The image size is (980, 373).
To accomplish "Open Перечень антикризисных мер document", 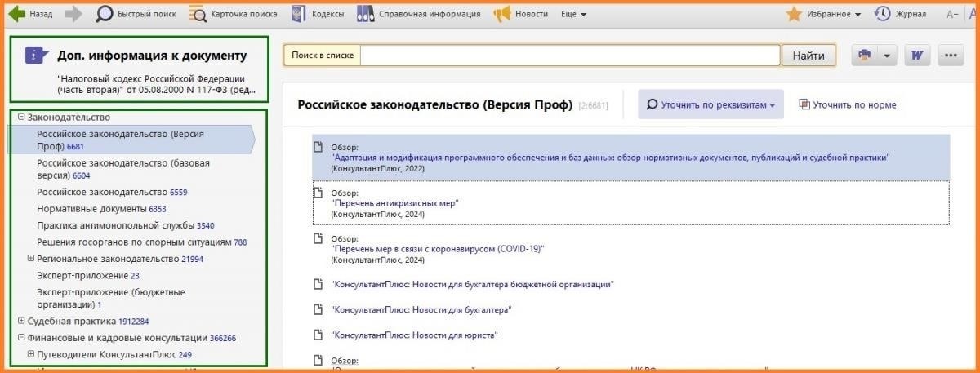I will [x=394, y=202].
